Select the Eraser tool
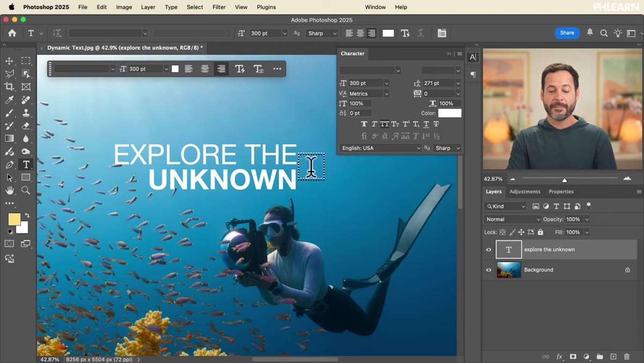Screen dimensions: 644x363 [26, 126]
